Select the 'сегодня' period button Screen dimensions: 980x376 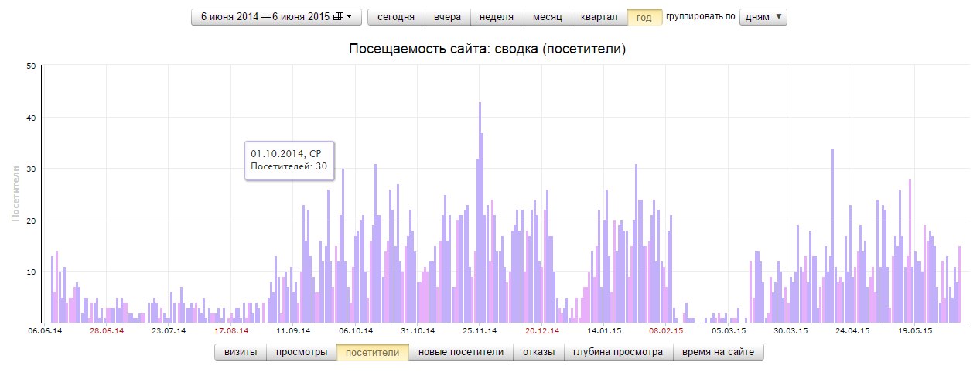396,17
